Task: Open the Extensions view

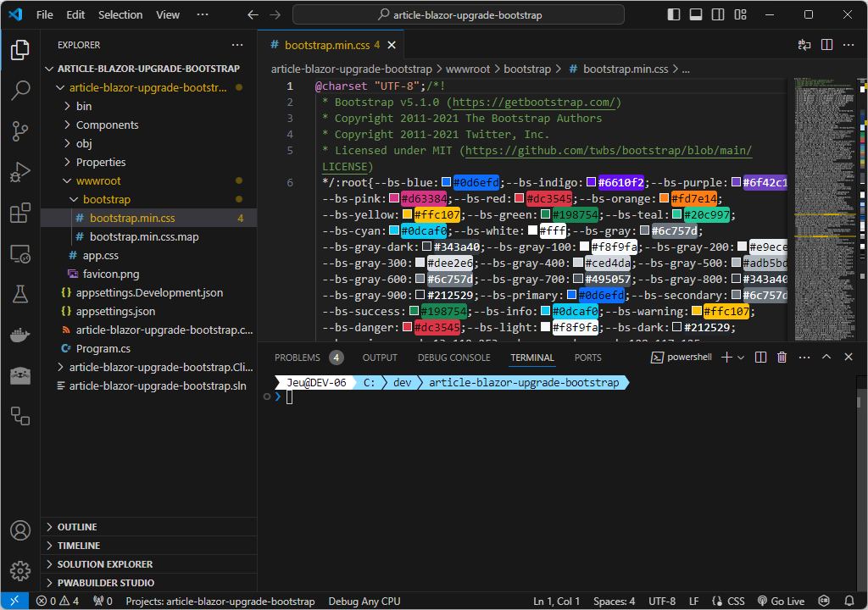Action: pos(20,213)
